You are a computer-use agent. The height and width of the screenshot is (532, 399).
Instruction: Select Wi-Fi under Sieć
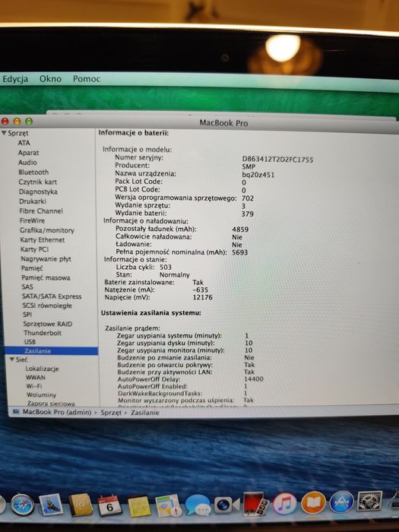(34, 386)
